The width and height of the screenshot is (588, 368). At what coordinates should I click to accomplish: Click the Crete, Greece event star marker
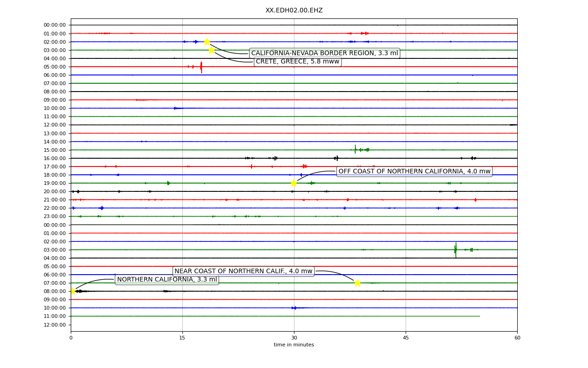point(211,50)
